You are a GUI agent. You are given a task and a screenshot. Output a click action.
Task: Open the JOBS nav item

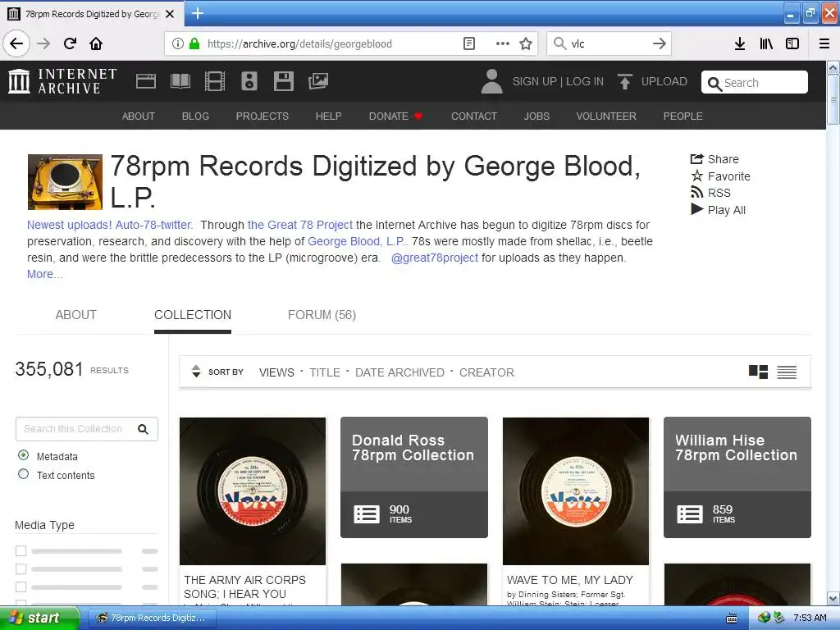(x=536, y=116)
